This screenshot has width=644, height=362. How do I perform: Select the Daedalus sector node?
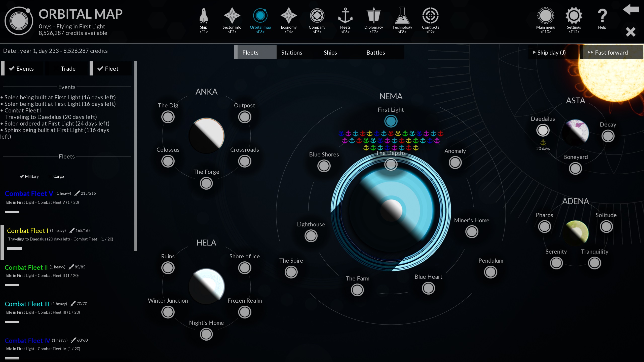click(543, 130)
